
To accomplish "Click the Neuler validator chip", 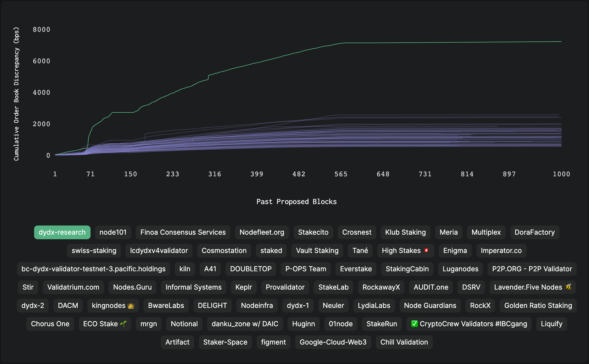I will click(x=333, y=305).
